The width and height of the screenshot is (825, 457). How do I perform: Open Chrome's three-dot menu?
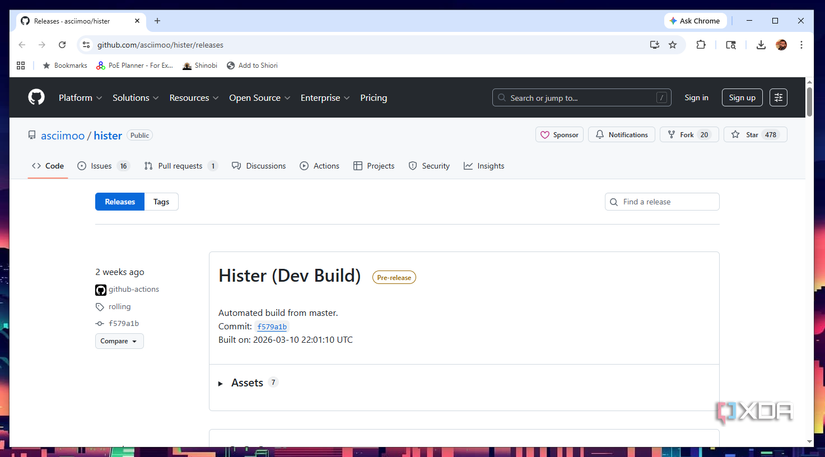coord(801,45)
